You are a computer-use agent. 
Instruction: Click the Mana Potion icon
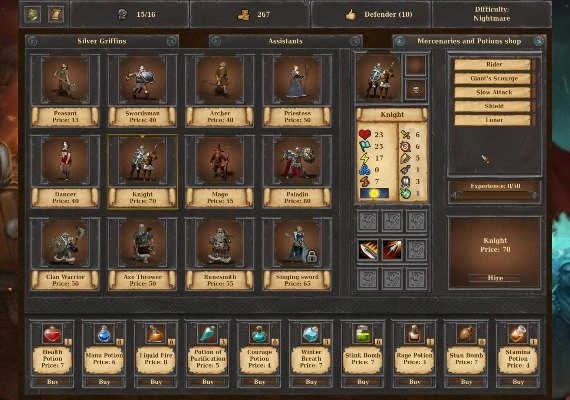104,334
